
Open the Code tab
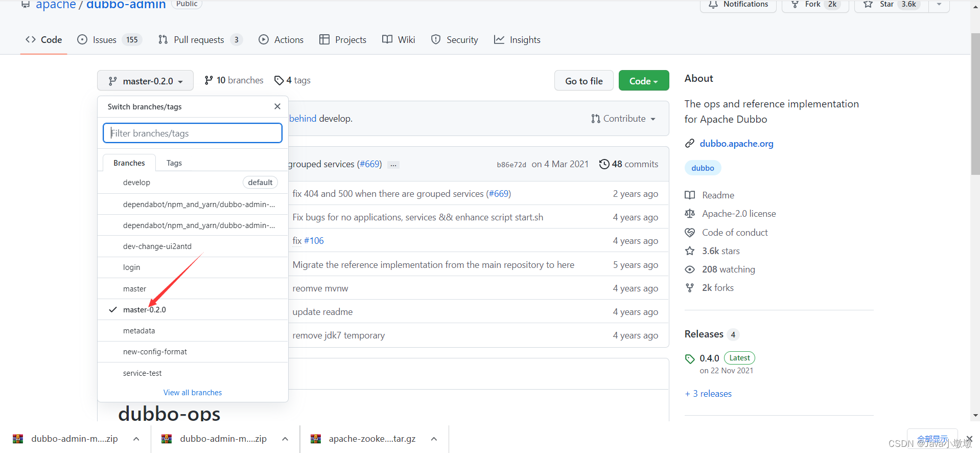click(x=44, y=40)
